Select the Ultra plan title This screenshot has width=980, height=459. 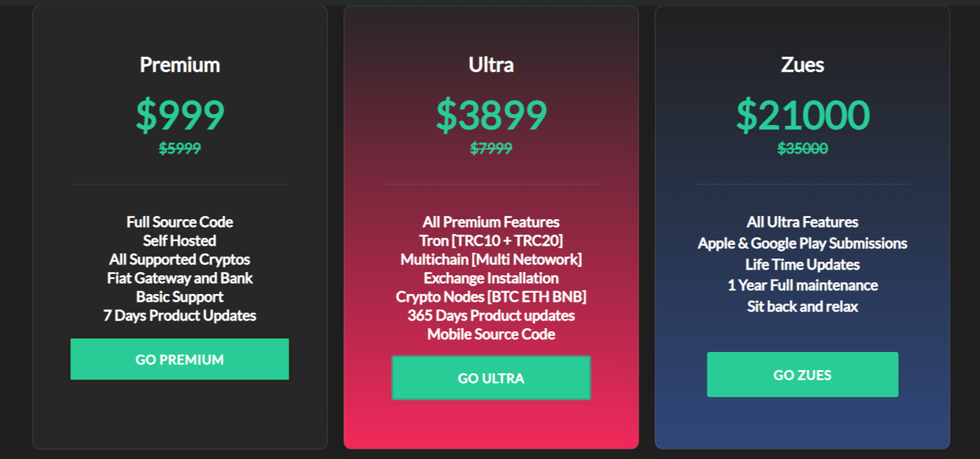(491, 64)
